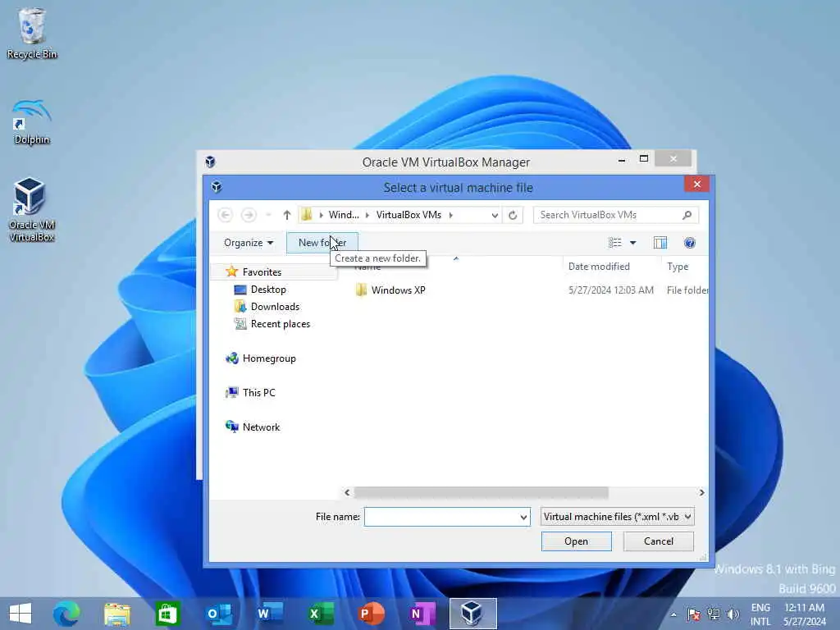
Task: Expand the root breadcrumb arrow before Wind...
Action: (x=321, y=215)
